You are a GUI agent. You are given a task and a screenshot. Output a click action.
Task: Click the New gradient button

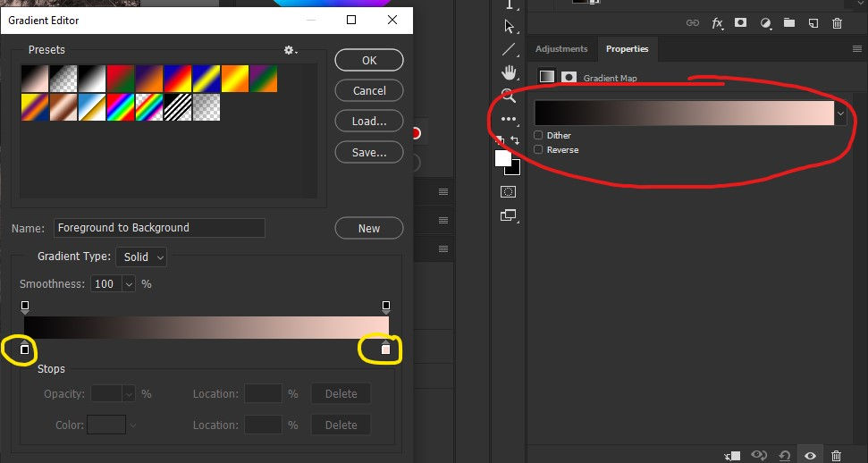(x=369, y=228)
